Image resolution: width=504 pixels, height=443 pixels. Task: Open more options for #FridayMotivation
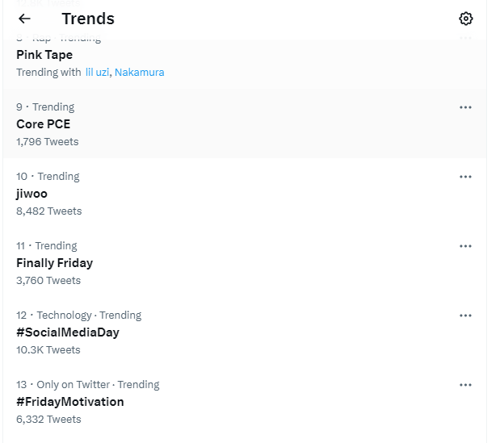point(465,385)
